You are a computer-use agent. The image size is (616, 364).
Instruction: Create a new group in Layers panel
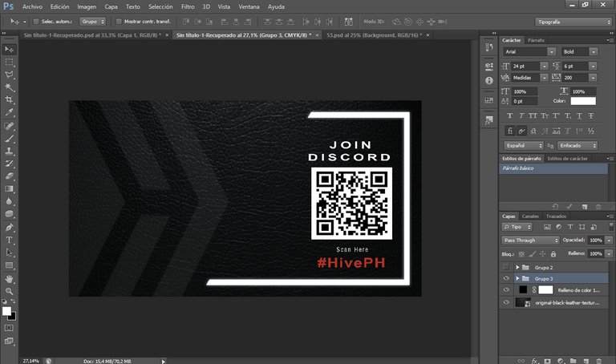coord(573,361)
